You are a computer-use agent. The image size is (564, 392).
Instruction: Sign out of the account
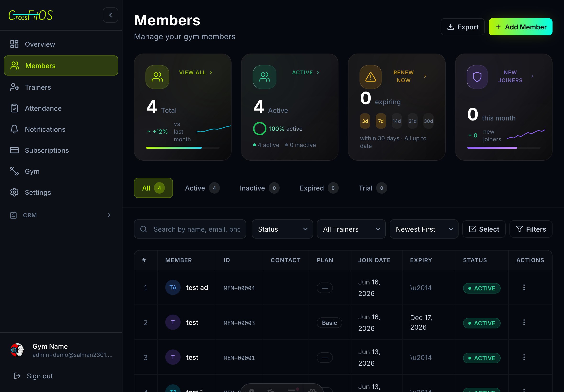tap(33, 376)
